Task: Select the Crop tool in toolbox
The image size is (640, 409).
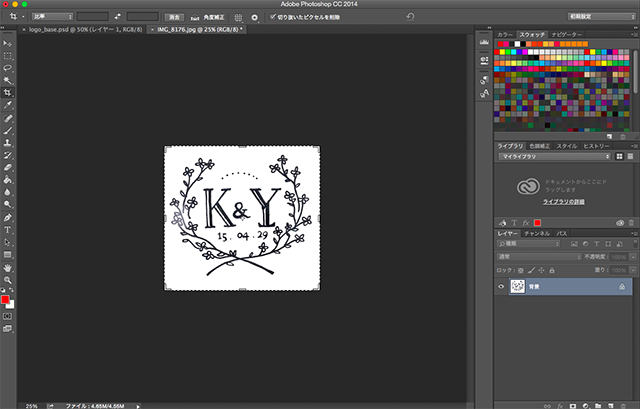Action: point(7,93)
